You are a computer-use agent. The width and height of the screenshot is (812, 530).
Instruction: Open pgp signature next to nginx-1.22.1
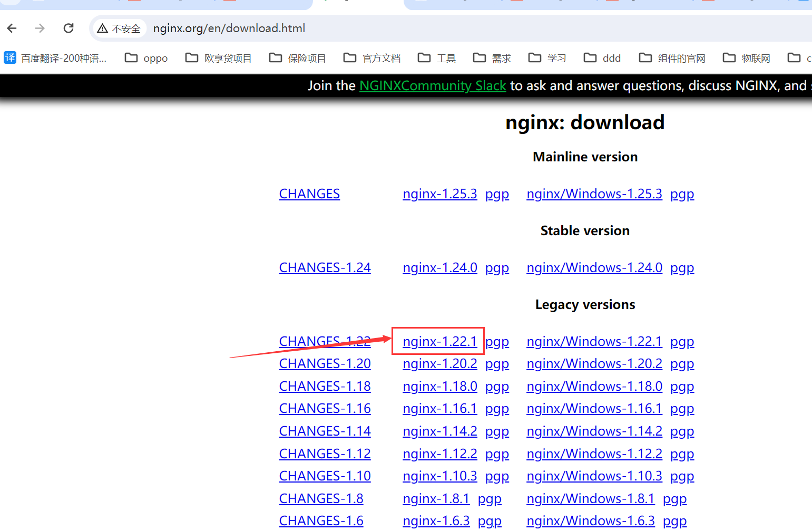coord(497,342)
